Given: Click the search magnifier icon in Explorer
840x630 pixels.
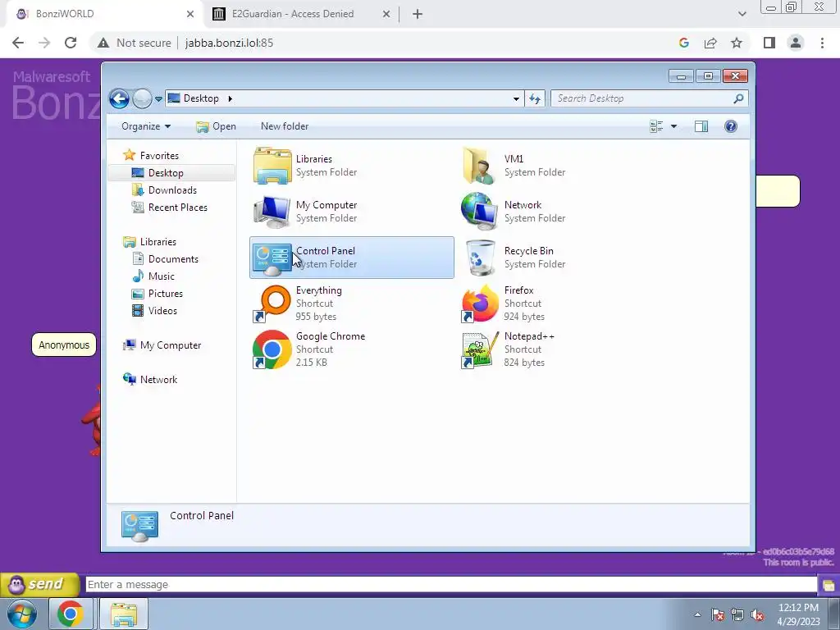Looking at the screenshot, I should click(x=739, y=98).
